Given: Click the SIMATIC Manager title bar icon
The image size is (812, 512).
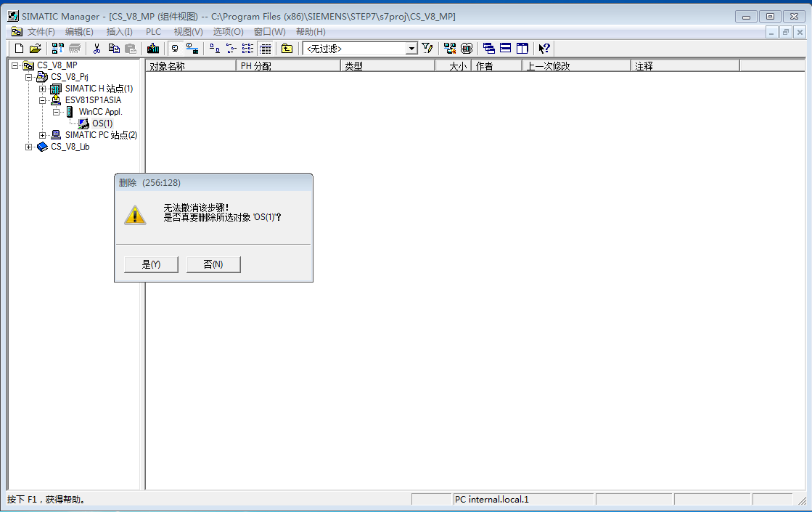Looking at the screenshot, I should click(x=13, y=16).
